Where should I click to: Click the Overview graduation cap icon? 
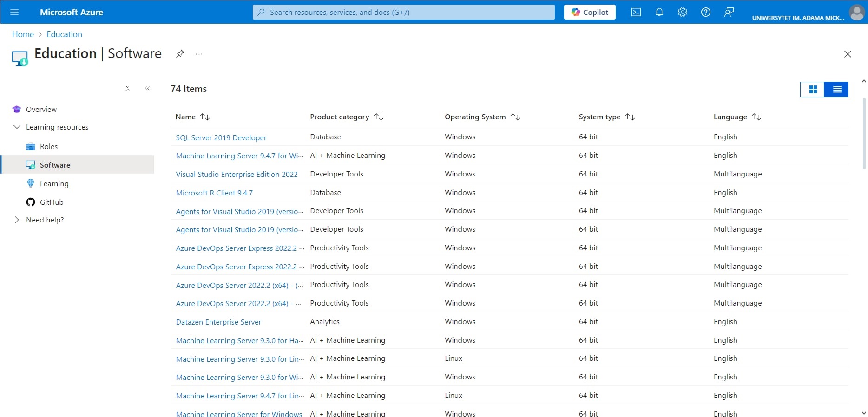[17, 109]
